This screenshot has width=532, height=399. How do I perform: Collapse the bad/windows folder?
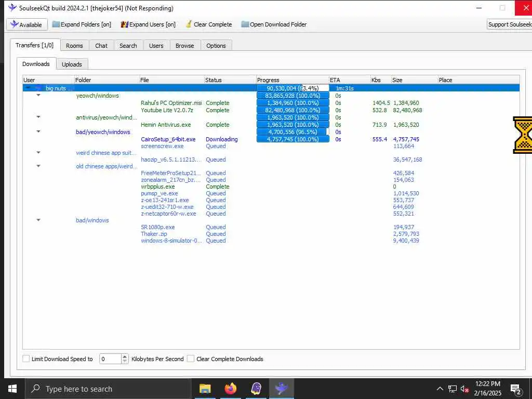click(38, 220)
